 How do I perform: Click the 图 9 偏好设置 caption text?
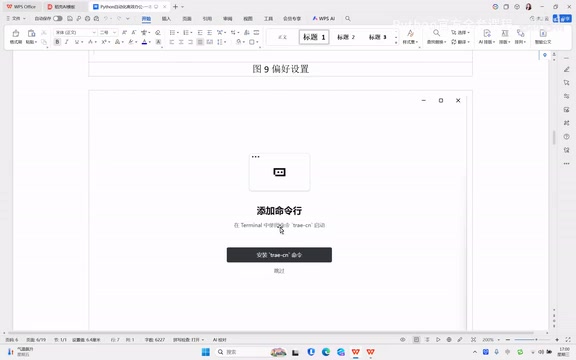pyautogui.click(x=281, y=69)
